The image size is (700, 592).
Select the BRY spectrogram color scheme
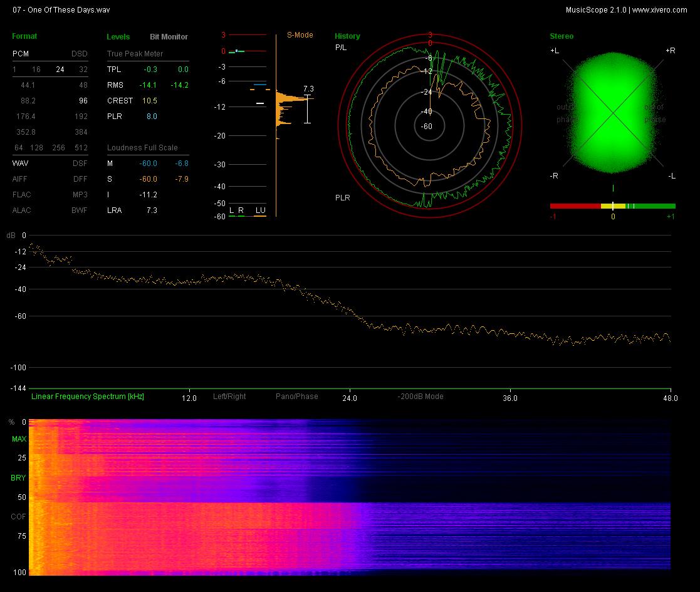(x=18, y=478)
